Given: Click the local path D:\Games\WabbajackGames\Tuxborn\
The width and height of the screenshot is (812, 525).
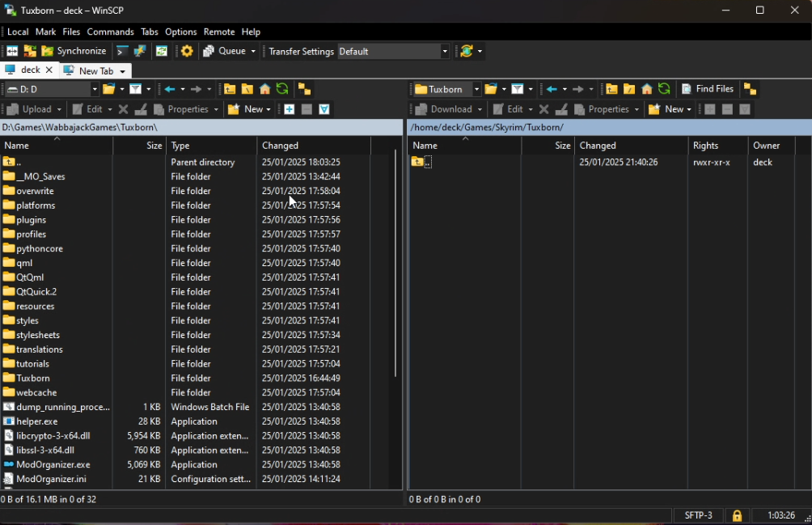Looking at the screenshot, I should pyautogui.click(x=80, y=127).
